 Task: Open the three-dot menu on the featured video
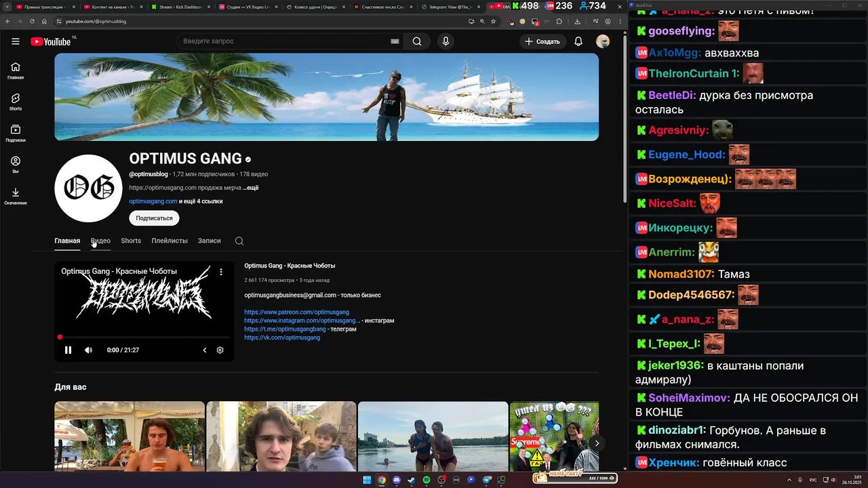click(221, 272)
